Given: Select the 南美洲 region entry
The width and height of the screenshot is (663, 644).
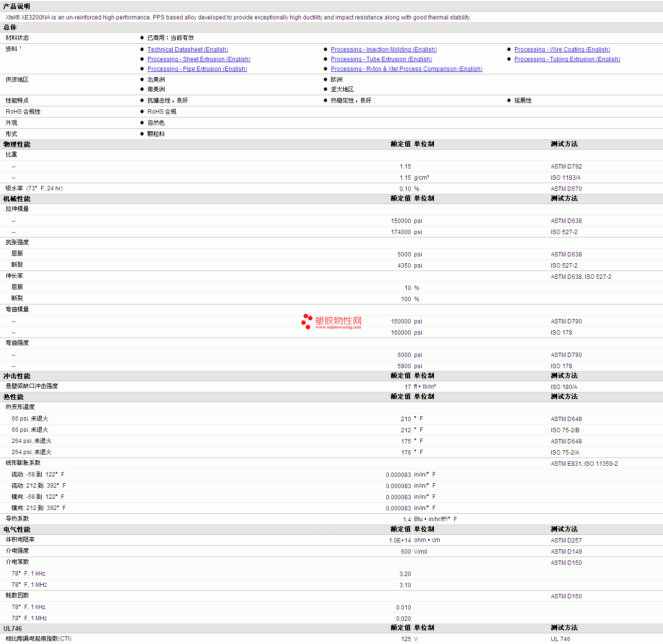Looking at the screenshot, I should [156, 89].
